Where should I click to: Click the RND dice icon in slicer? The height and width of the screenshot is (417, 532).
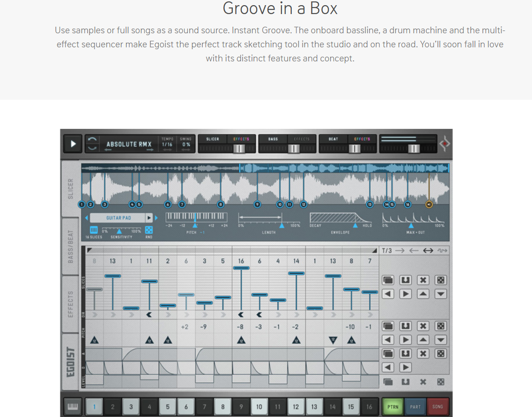coord(148,230)
